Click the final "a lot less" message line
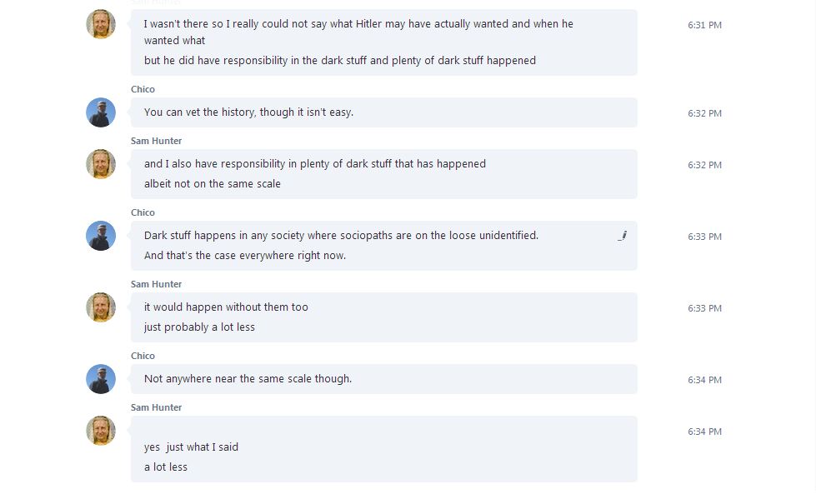 [x=166, y=467]
